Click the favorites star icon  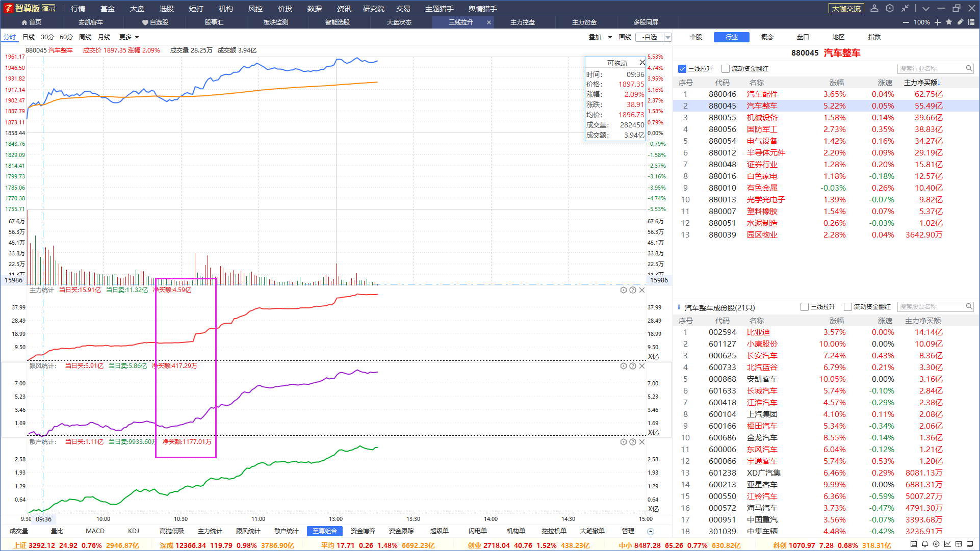tap(949, 22)
